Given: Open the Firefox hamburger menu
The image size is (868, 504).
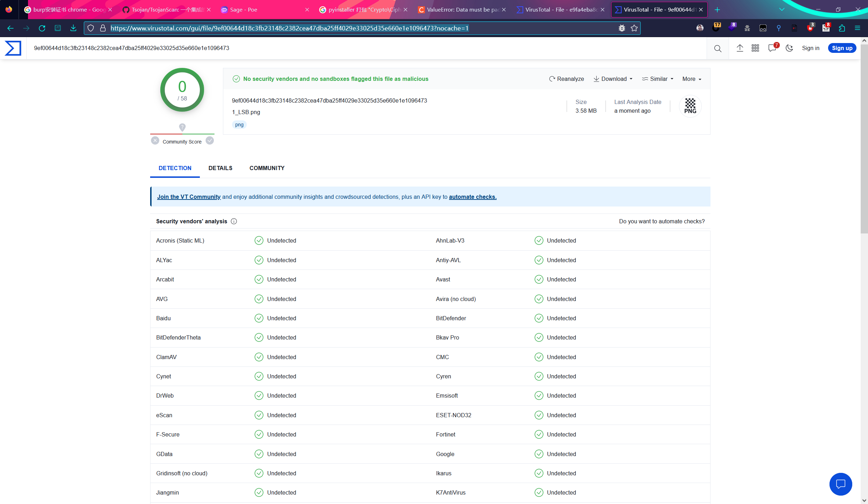Looking at the screenshot, I should point(857,28).
